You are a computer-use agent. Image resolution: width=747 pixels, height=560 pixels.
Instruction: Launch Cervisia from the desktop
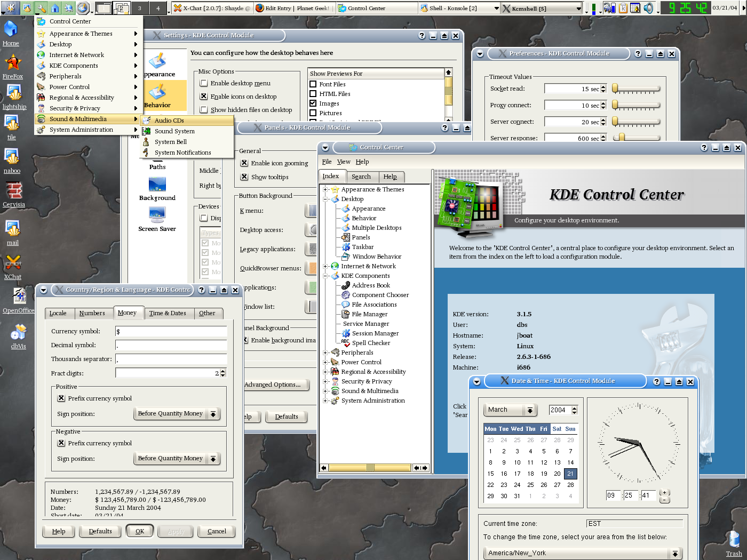14,194
